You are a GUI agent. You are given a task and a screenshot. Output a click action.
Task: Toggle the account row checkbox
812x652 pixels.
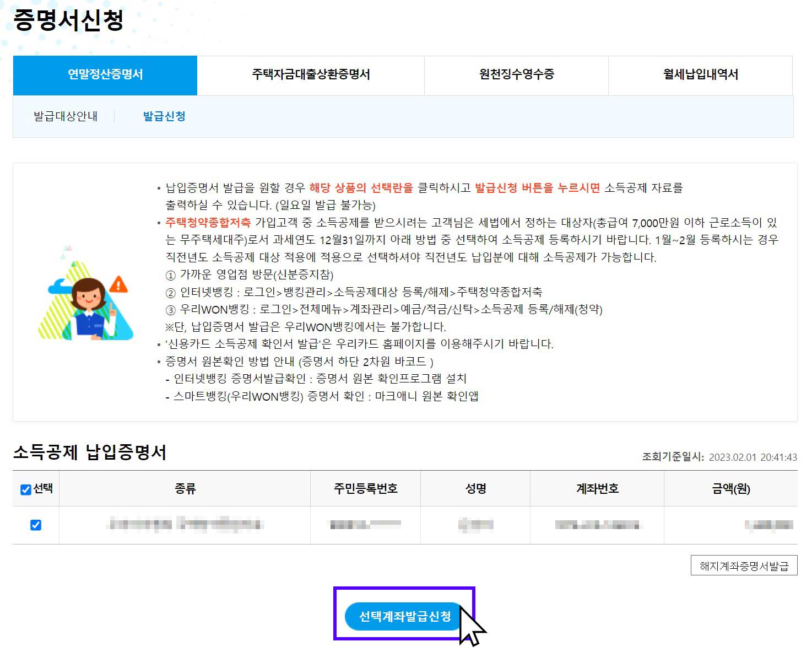click(x=35, y=524)
